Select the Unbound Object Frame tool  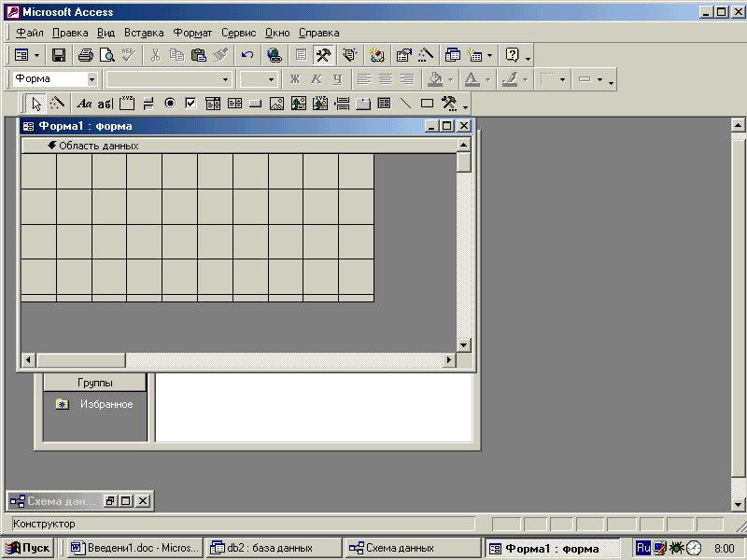click(299, 104)
